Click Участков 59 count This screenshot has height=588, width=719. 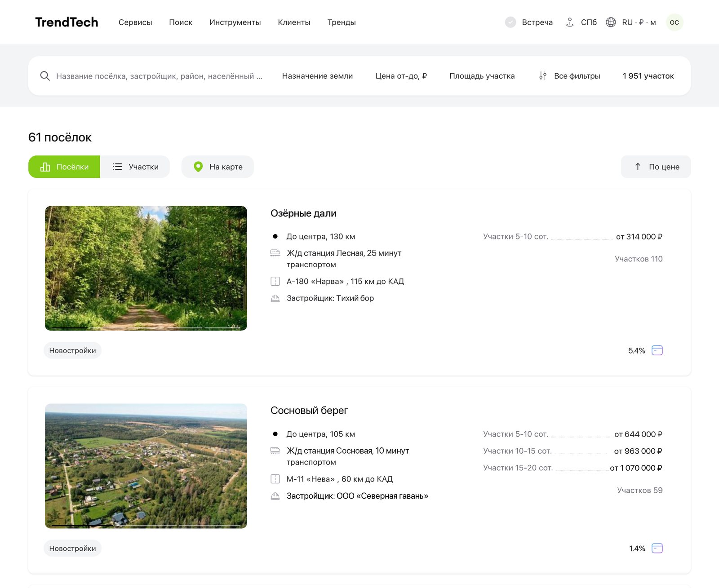tap(639, 490)
